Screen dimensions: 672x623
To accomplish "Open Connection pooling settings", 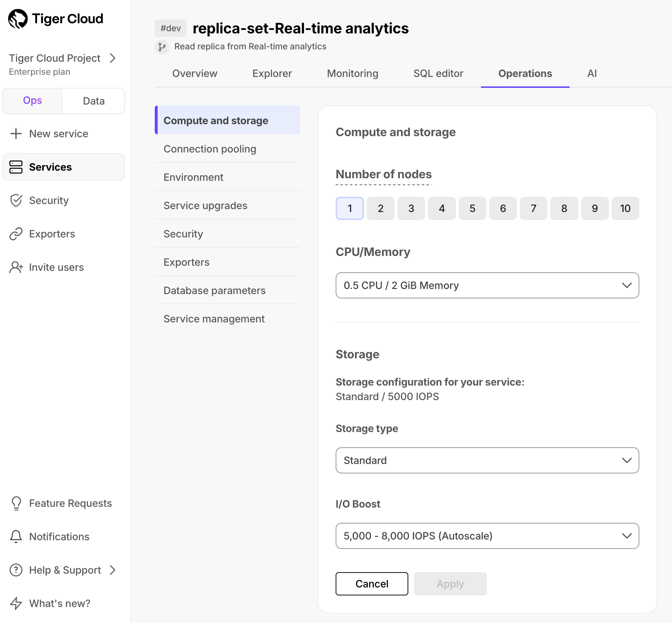I will 227,149.
